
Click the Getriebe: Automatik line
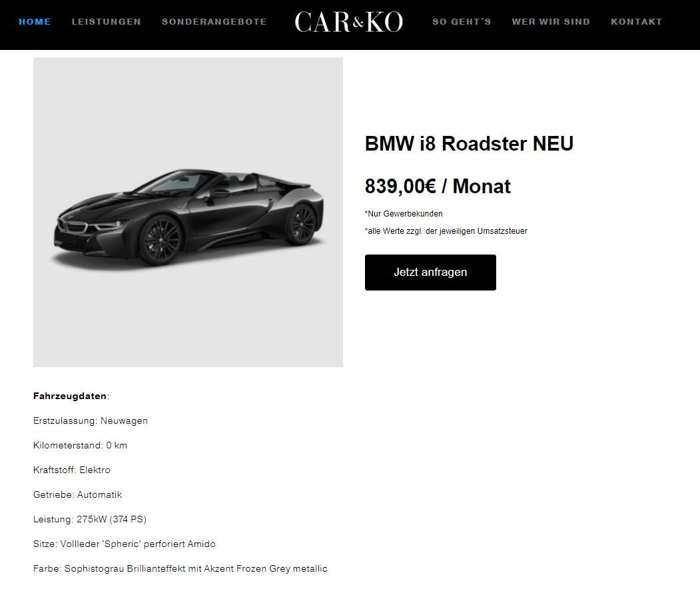[77, 495]
